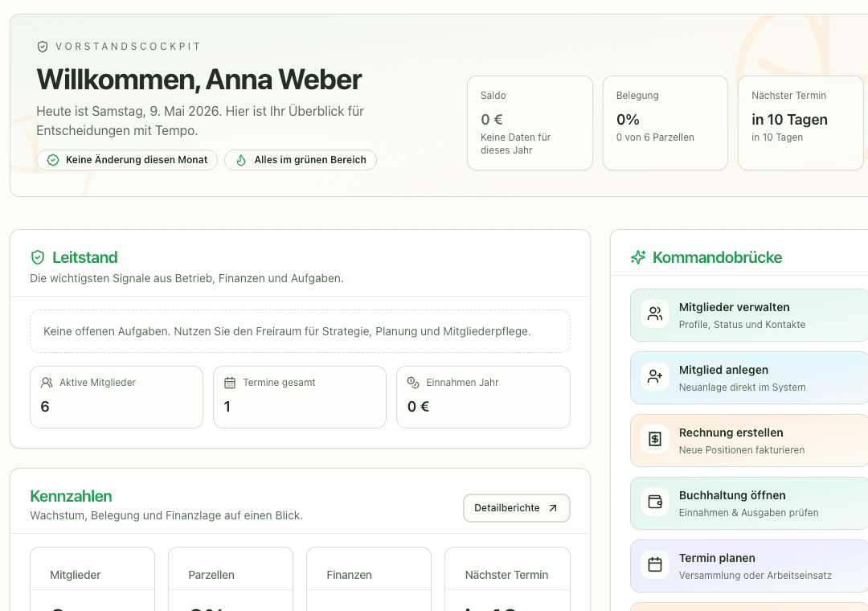The height and width of the screenshot is (611, 868).
Task: Click the Neue Positionen fakturieren subtitle
Action: [742, 449]
